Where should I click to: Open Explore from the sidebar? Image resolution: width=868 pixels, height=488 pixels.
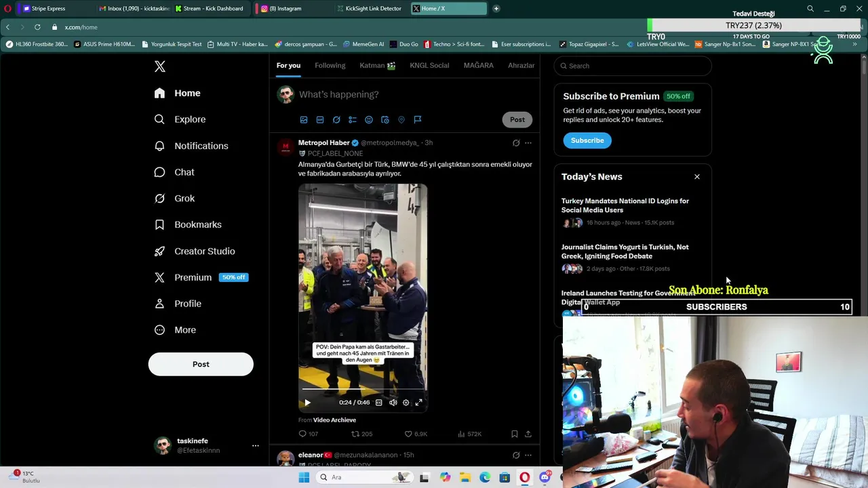coord(180,119)
